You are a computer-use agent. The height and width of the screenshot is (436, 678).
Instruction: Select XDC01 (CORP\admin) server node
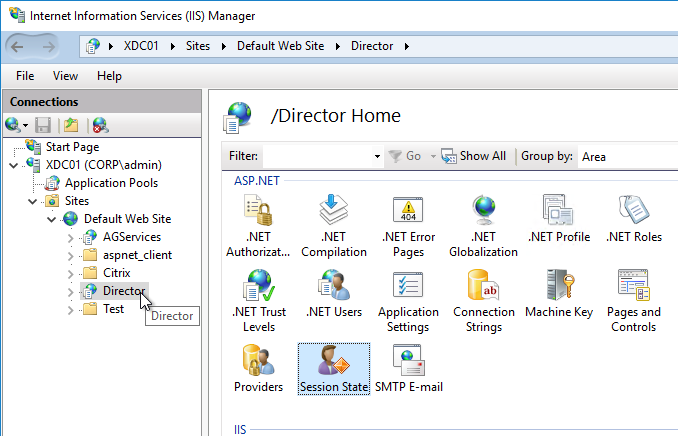tap(104, 165)
